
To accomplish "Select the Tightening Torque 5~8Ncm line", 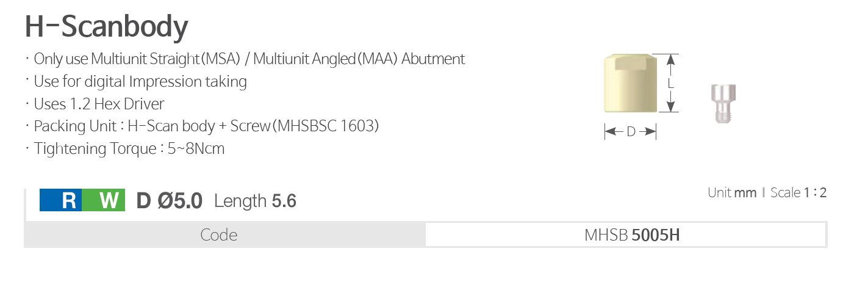I will 129,148.
